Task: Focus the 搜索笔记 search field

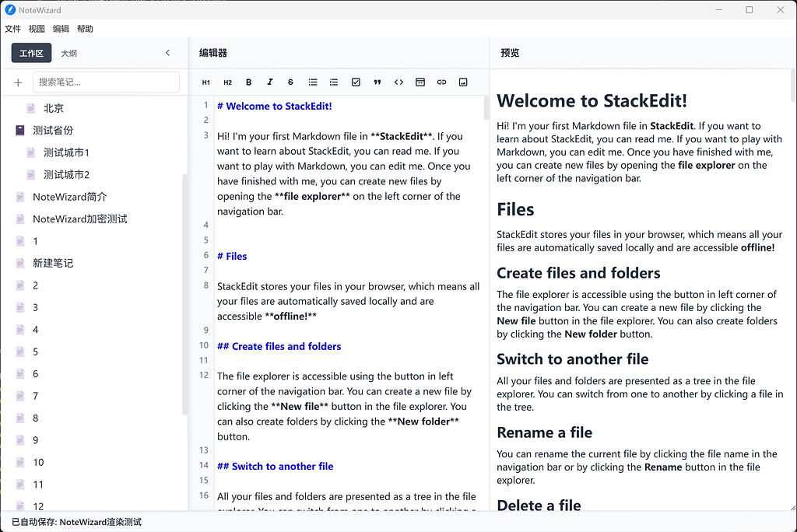Action: pyautogui.click(x=106, y=82)
